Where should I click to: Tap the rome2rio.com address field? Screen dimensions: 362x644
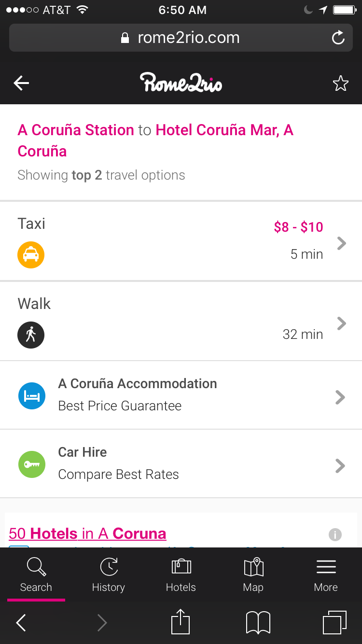coord(180,38)
